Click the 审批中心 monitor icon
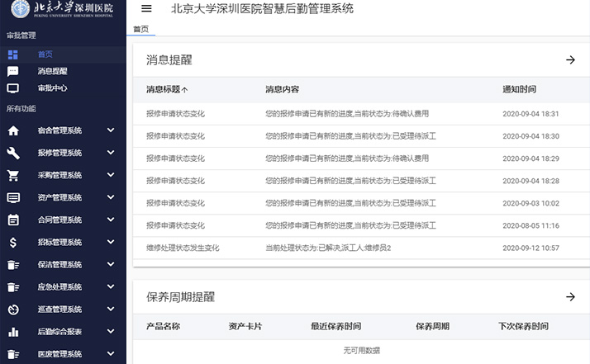This screenshot has height=364, width=590. point(13,88)
